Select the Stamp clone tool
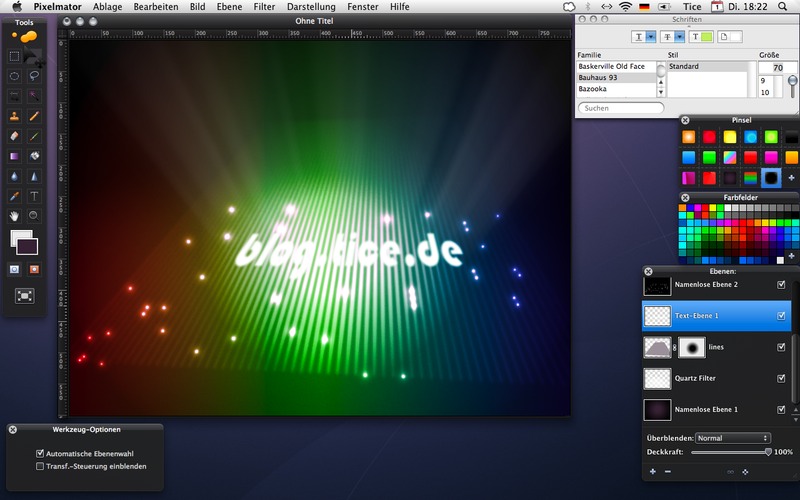Viewport: 800px width, 500px height. [x=14, y=116]
